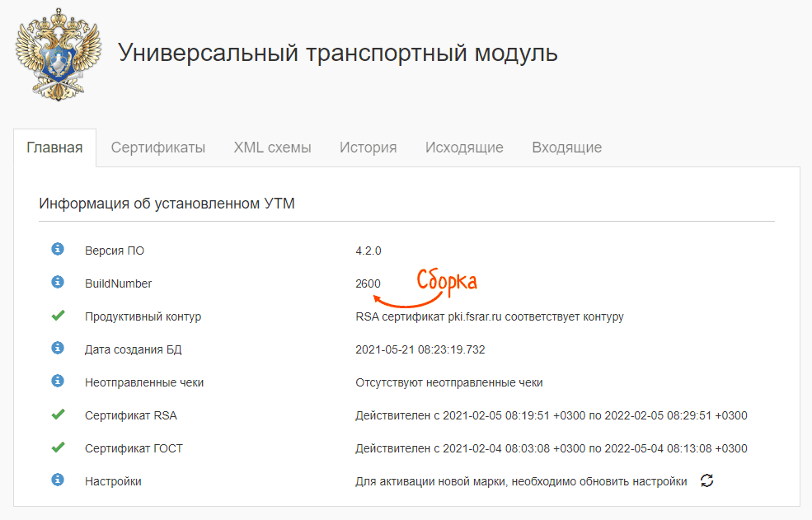Go to the История tab
The image size is (812, 520).
click(368, 148)
